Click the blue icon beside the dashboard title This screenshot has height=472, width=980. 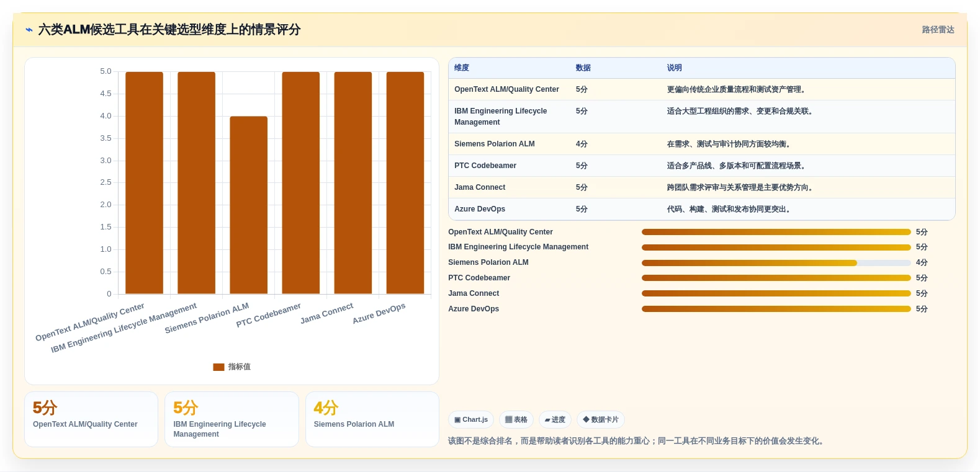pos(29,30)
